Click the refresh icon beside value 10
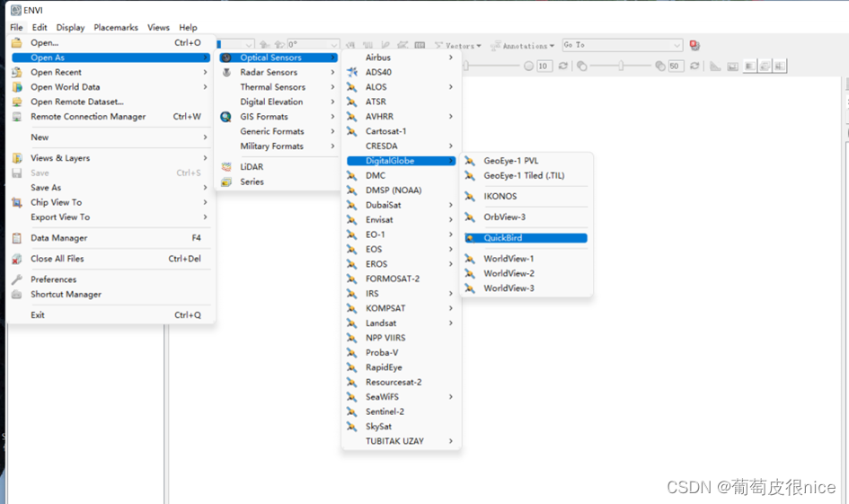Image resolution: width=849 pixels, height=504 pixels. click(x=563, y=66)
